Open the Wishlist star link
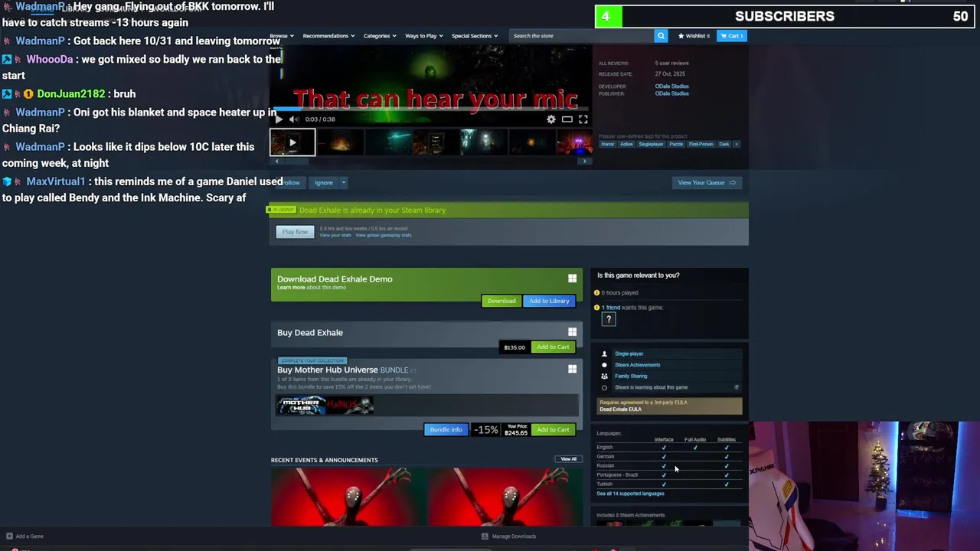Screen dimensions: 980x551 click(694, 36)
